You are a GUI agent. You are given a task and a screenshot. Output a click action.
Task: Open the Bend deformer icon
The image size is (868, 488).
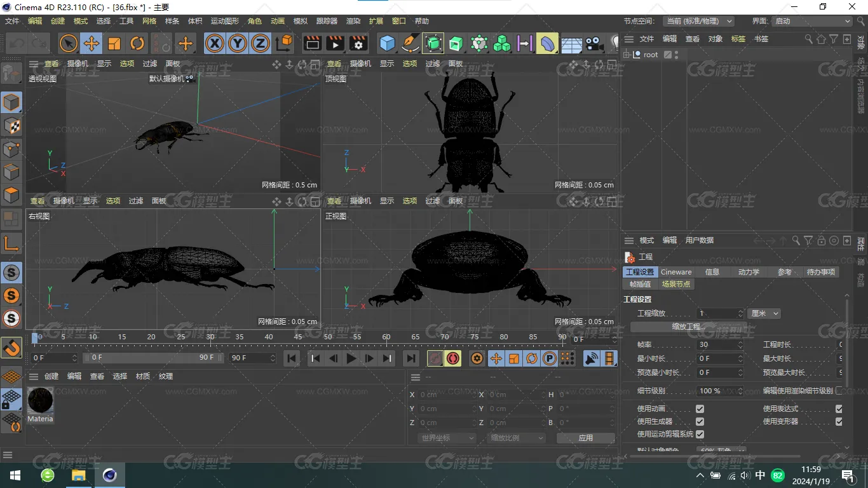tap(548, 43)
